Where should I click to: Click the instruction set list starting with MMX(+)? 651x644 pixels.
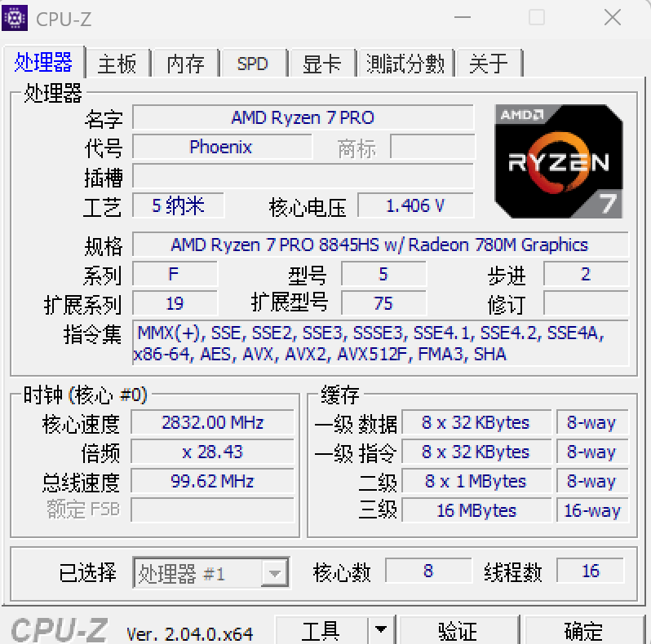click(x=380, y=343)
